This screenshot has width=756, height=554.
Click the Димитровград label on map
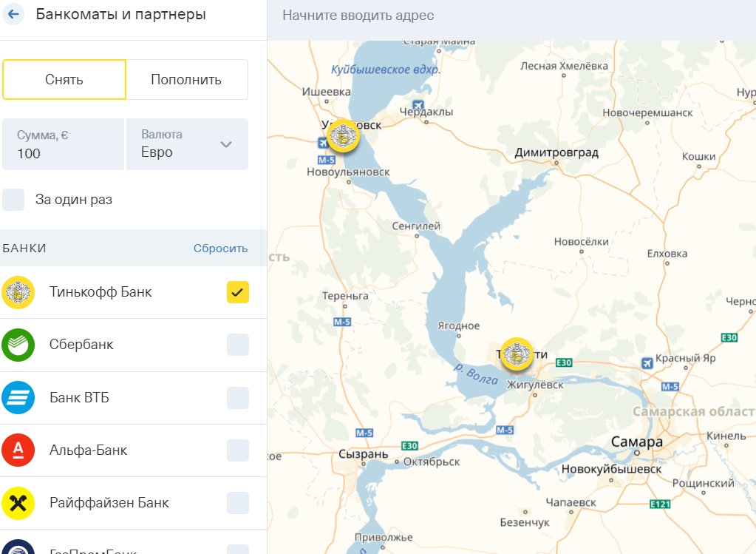[556, 152]
